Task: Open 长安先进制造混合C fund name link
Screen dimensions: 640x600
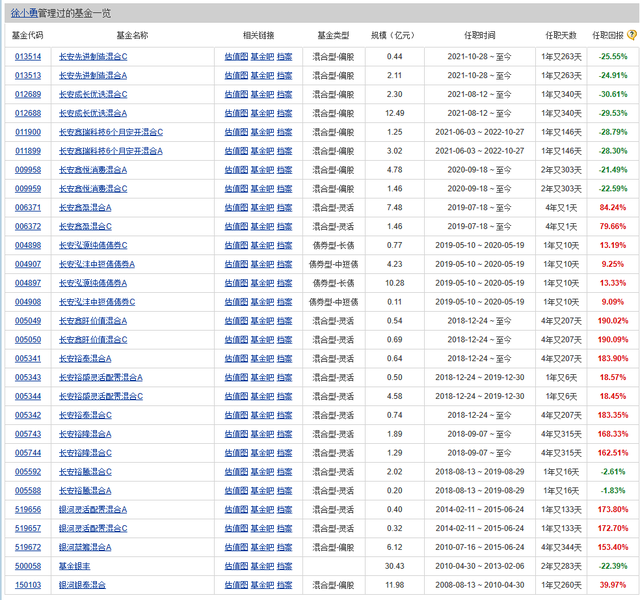Action: tap(93, 57)
